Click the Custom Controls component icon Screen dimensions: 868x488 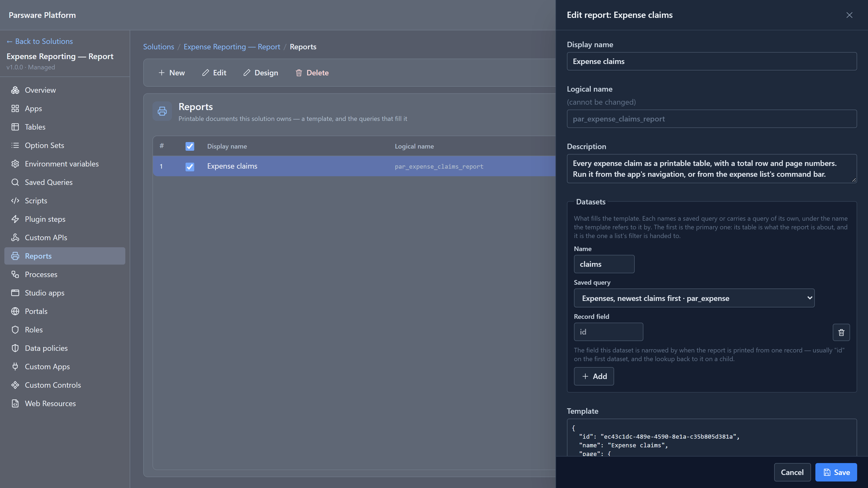[15, 385]
